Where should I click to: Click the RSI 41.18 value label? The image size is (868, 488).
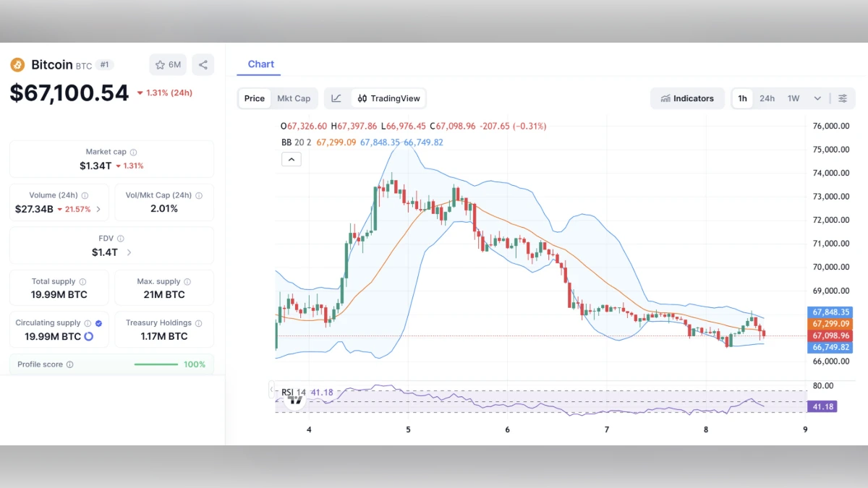(x=822, y=406)
